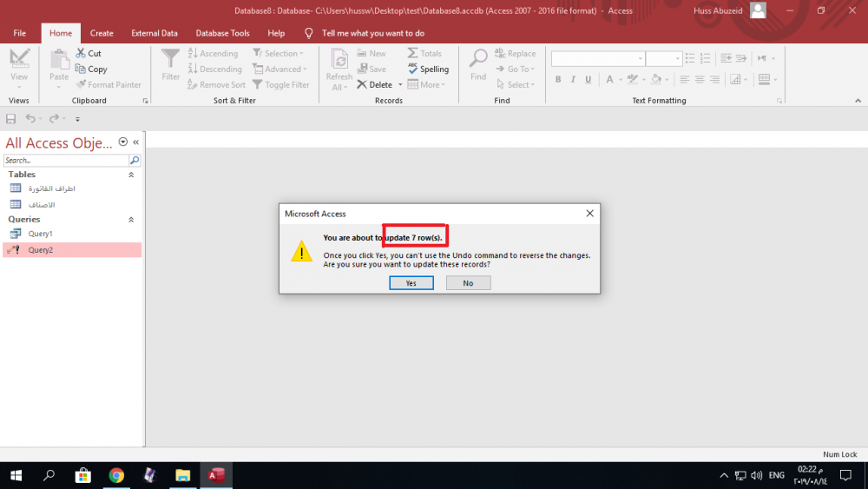Collapse the navigation pane with shutter button
Screen dimensions: 868x489
(136, 142)
